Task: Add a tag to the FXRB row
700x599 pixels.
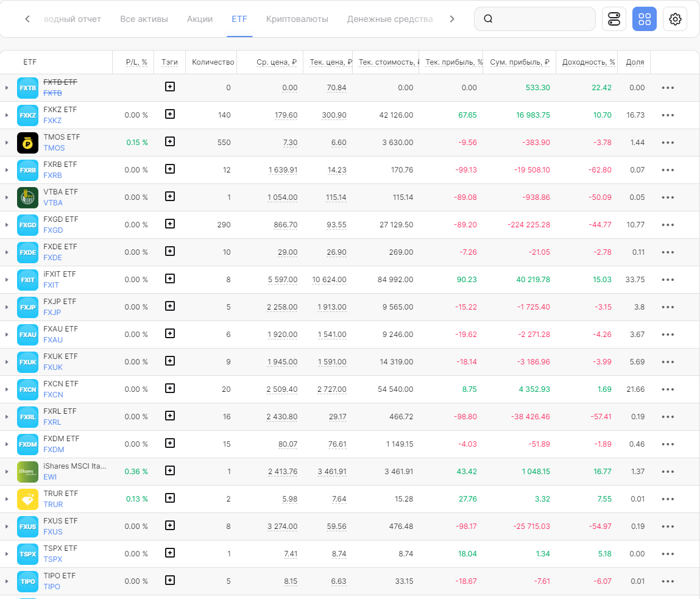Action: (169, 169)
